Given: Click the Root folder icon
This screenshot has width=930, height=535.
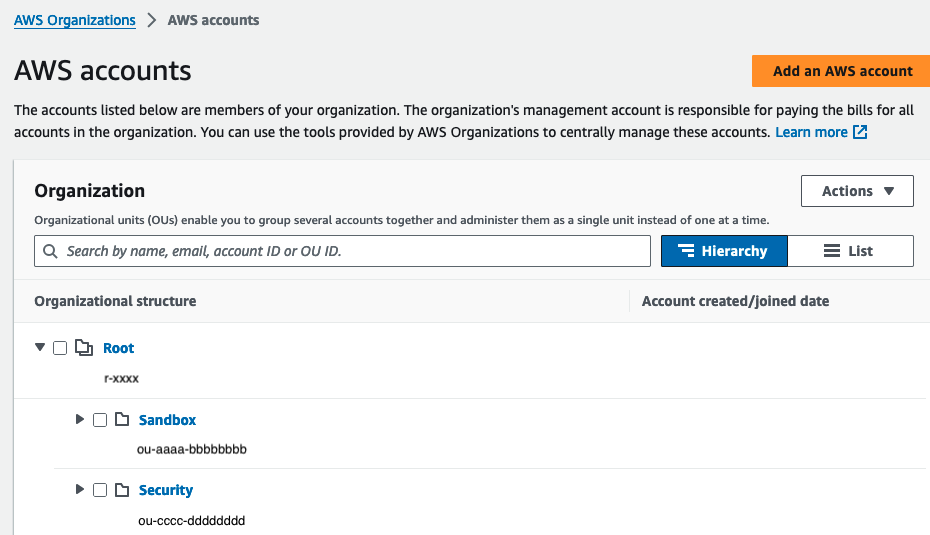Looking at the screenshot, I should pyautogui.click(x=84, y=348).
